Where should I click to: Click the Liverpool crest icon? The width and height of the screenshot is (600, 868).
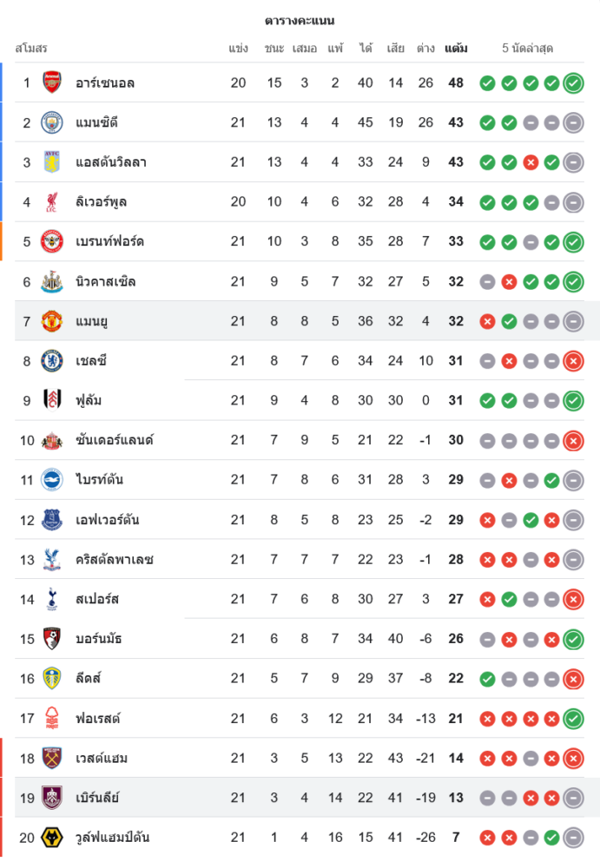coord(53,202)
